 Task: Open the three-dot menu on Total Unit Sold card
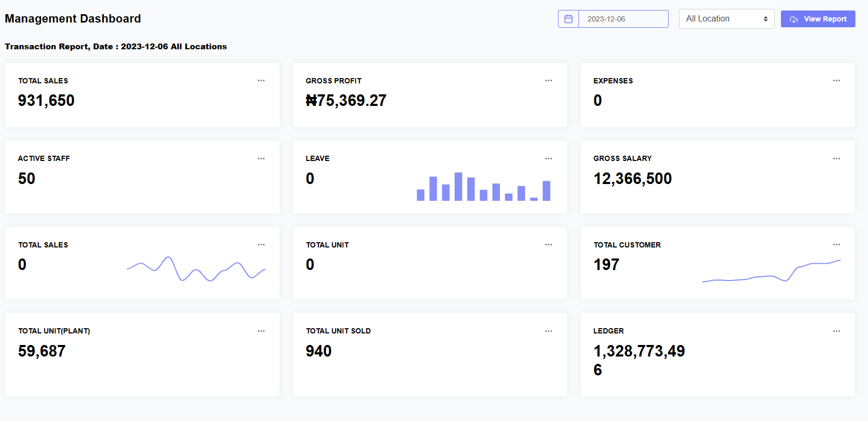tap(549, 331)
